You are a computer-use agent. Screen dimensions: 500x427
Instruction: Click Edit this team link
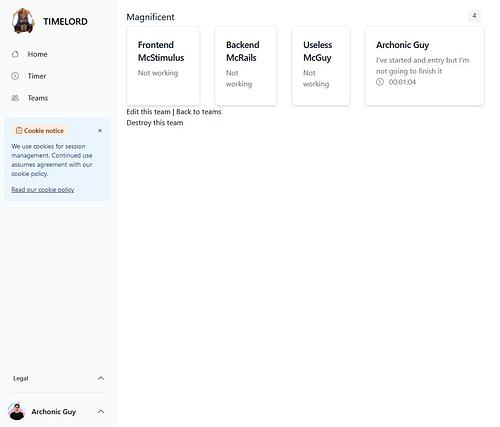[148, 112]
